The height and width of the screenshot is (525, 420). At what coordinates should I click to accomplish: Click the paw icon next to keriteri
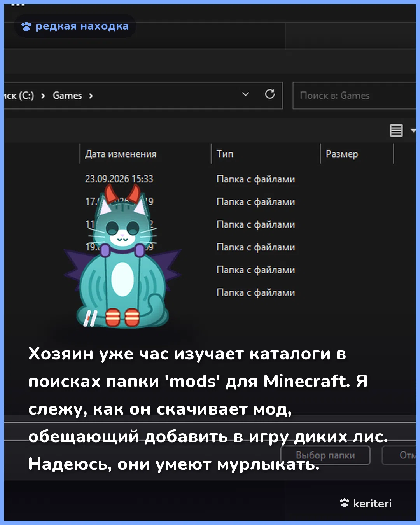(345, 503)
